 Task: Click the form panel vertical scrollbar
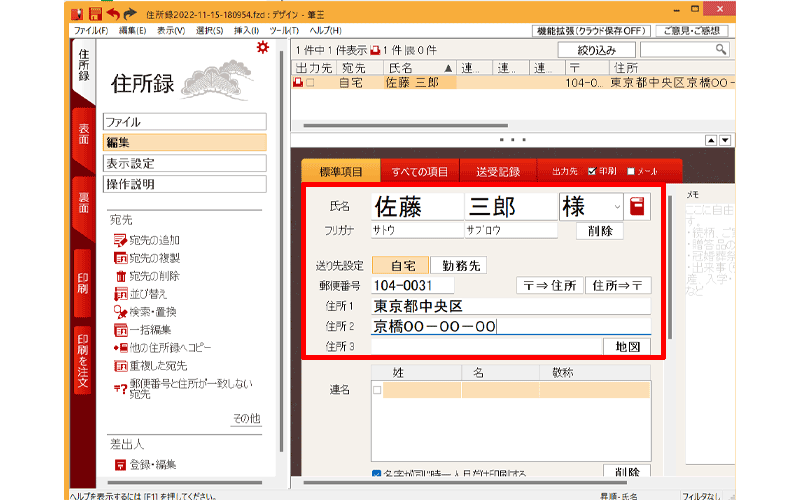(670, 268)
